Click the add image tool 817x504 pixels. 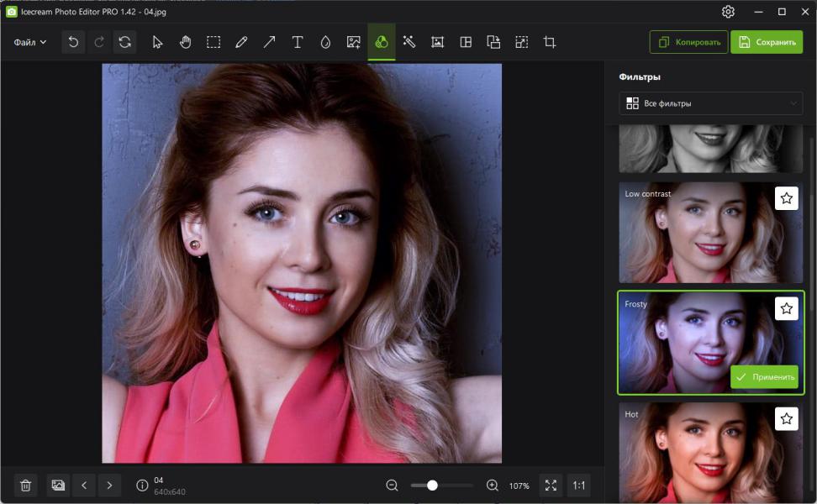[354, 42]
